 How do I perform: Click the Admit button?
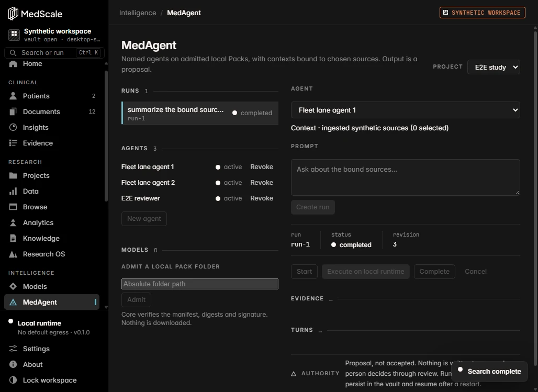tap(136, 300)
